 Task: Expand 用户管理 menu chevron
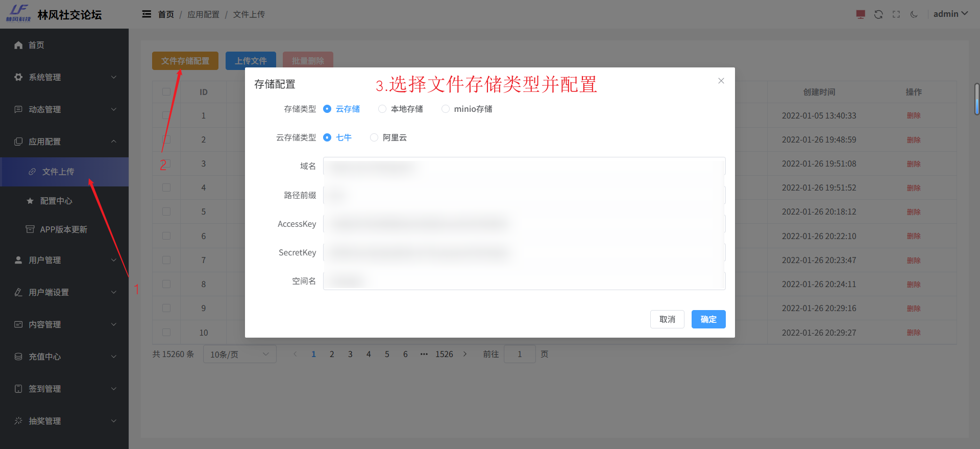[x=114, y=260]
